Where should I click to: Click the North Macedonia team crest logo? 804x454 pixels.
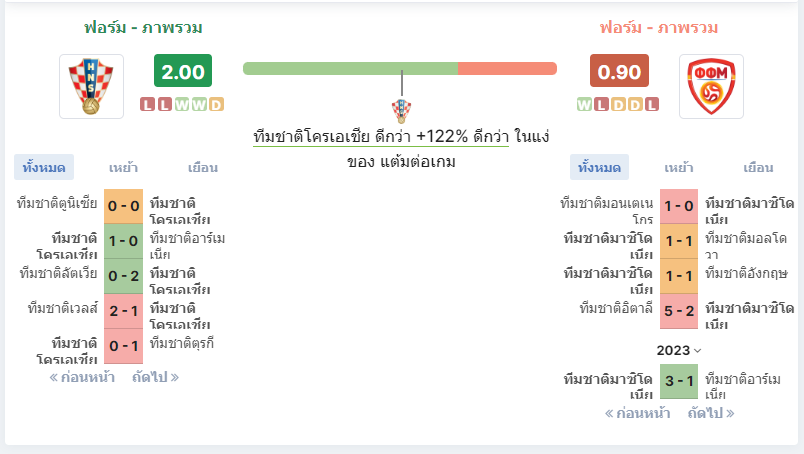711,86
